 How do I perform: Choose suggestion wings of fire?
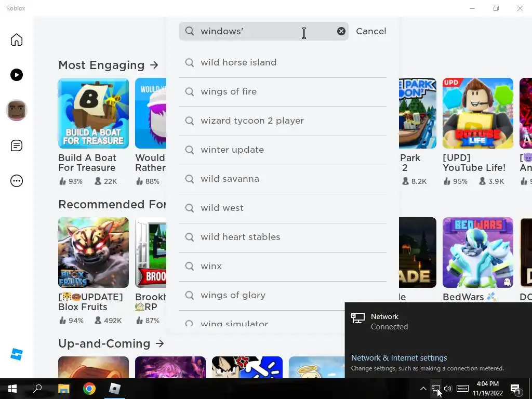282,92
